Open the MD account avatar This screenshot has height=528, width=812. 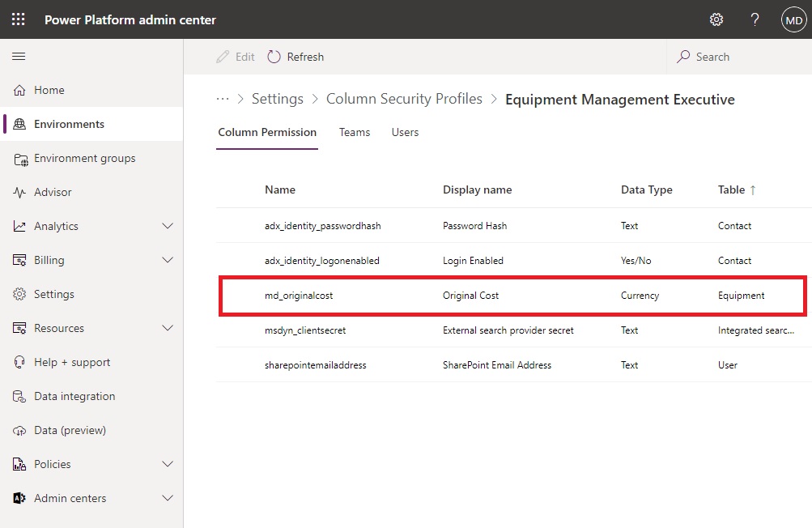pyautogui.click(x=794, y=20)
